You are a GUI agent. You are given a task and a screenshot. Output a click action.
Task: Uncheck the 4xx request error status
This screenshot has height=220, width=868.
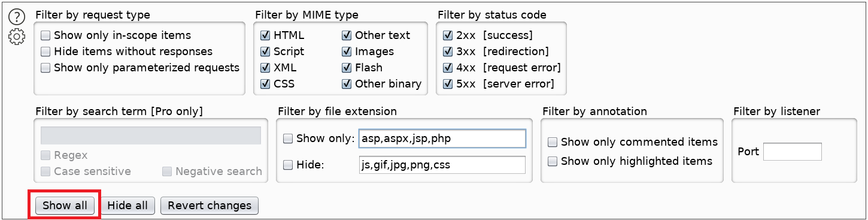click(447, 68)
